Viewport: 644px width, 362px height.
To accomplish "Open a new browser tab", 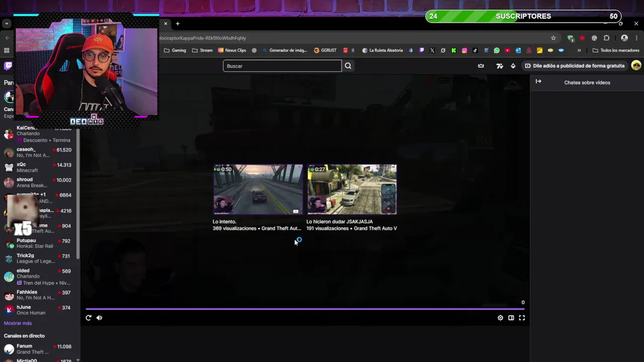I will (177, 24).
